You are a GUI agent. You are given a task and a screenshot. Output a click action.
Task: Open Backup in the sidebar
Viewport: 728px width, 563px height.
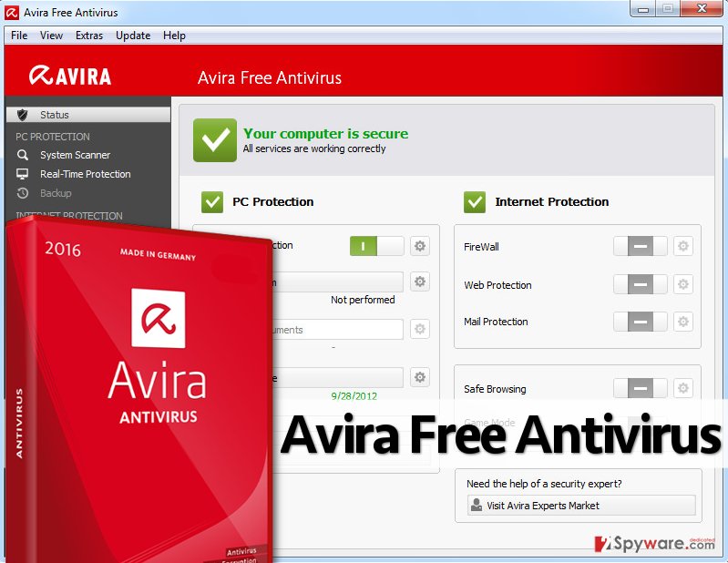click(x=56, y=193)
